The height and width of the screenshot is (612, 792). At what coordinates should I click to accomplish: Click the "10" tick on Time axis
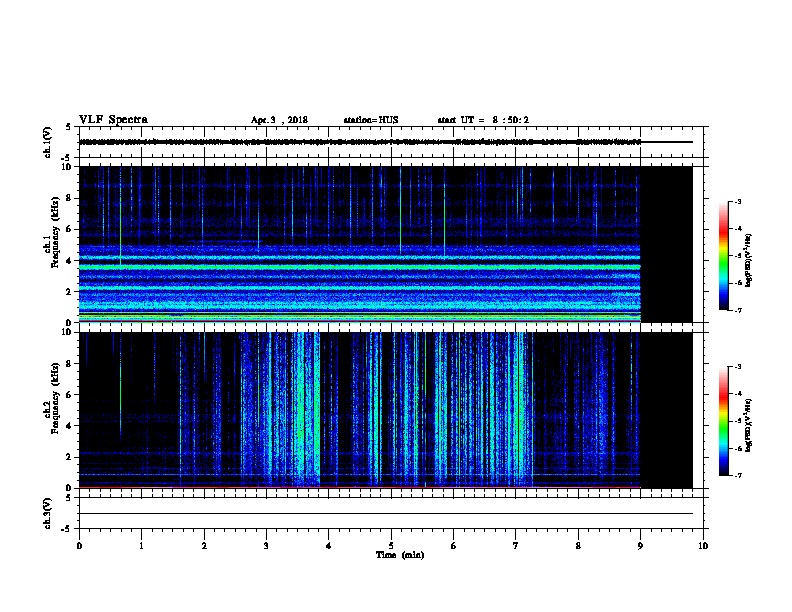click(703, 545)
